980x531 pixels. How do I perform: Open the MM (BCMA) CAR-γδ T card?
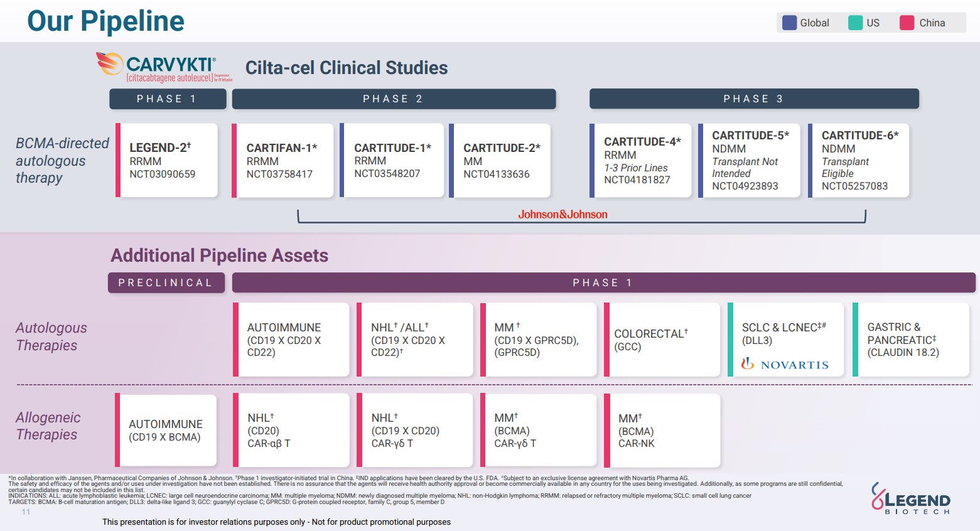(x=538, y=431)
